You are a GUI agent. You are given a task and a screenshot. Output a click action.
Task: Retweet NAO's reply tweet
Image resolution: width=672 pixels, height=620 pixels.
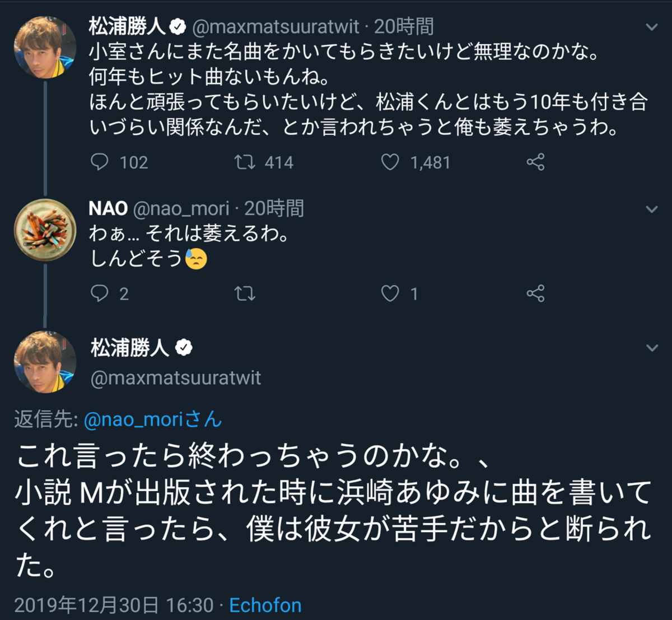[245, 293]
